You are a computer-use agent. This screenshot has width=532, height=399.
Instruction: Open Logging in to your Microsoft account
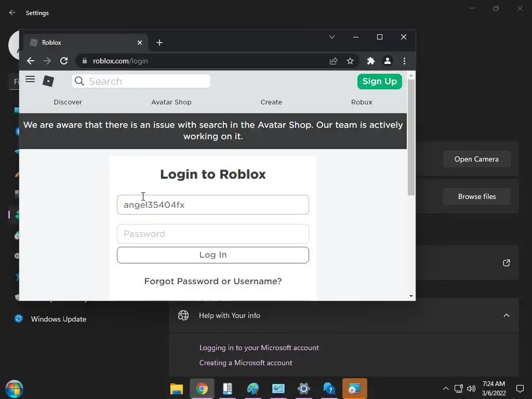tap(259, 348)
